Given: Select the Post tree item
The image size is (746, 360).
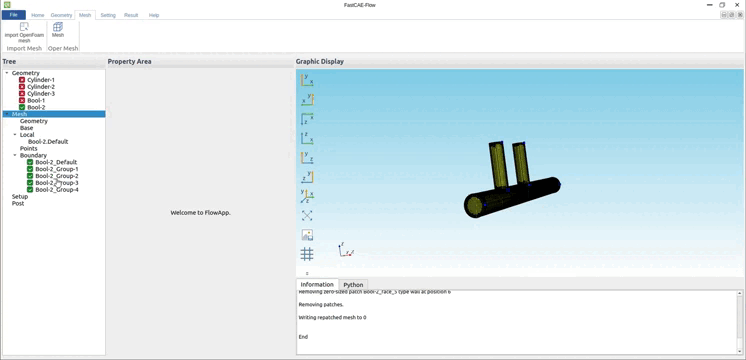Looking at the screenshot, I should click(x=18, y=203).
